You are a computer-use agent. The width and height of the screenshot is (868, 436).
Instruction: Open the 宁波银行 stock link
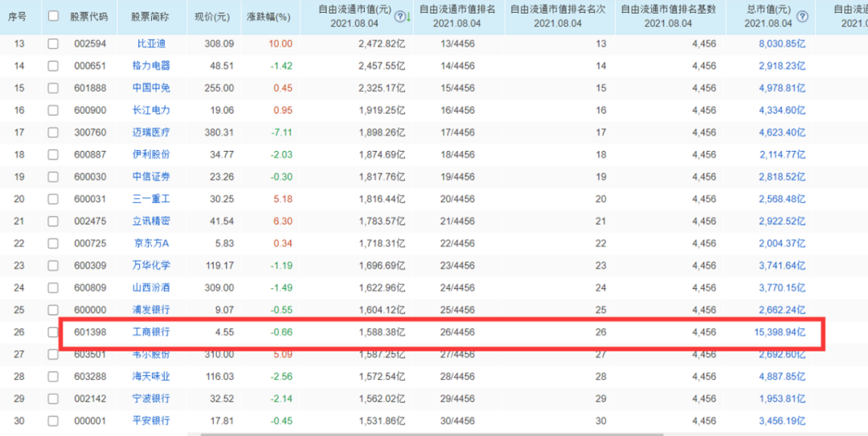click(151, 398)
